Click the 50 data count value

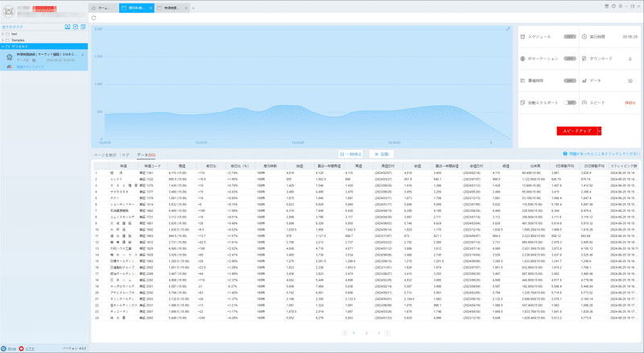coord(630,81)
